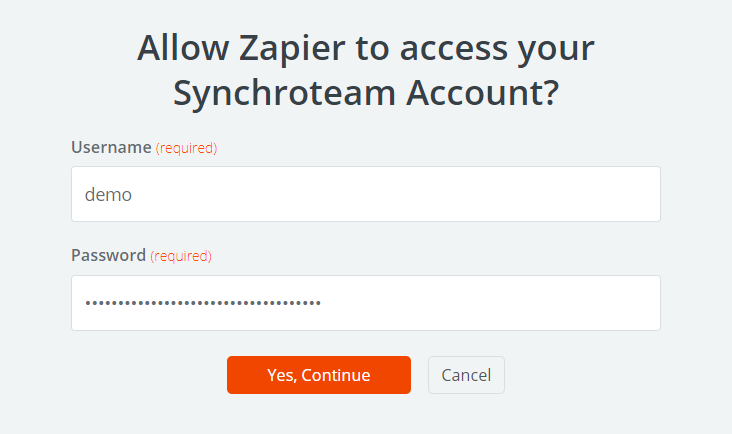The height and width of the screenshot is (434, 732).
Task: Cancel the Zapier access request
Action: (x=466, y=375)
